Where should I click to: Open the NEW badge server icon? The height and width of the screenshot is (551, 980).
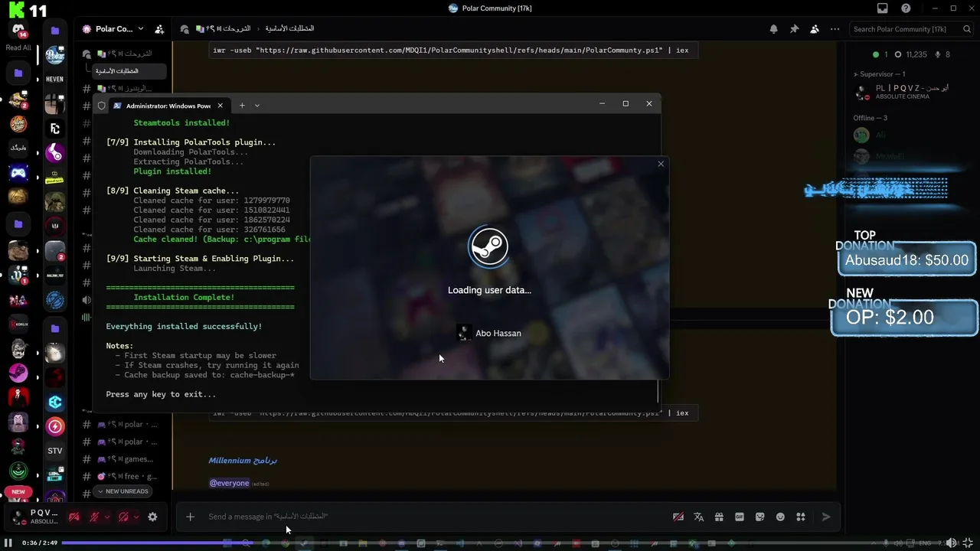coord(18,492)
